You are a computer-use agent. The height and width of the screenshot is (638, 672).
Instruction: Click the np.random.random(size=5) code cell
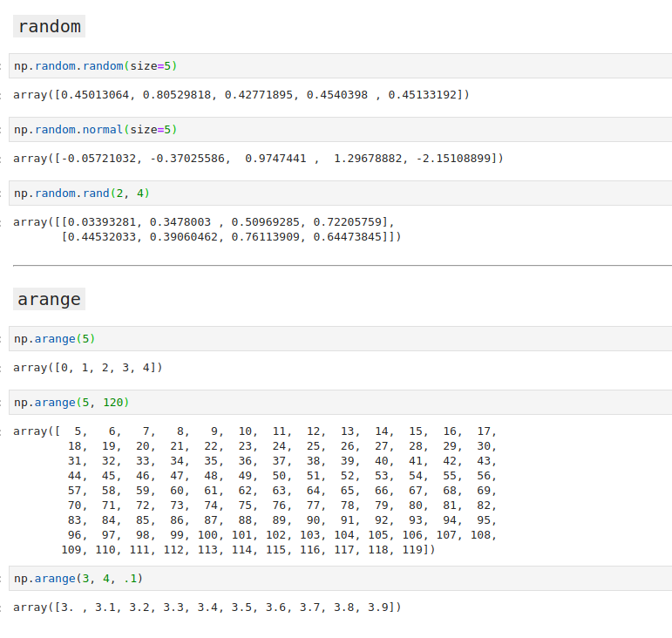tap(340, 66)
